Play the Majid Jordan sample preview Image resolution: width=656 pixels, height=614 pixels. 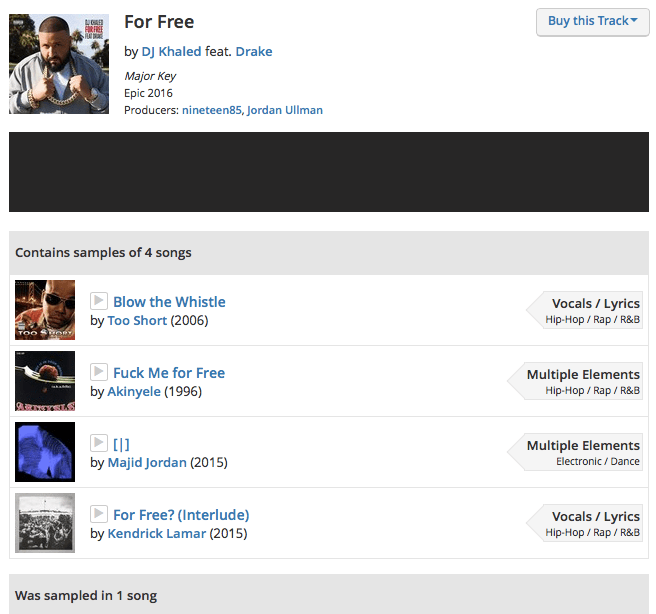point(99,443)
